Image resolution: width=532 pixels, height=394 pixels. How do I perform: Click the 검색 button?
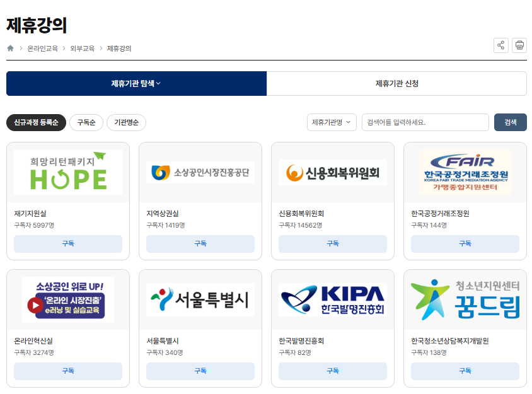[511, 122]
